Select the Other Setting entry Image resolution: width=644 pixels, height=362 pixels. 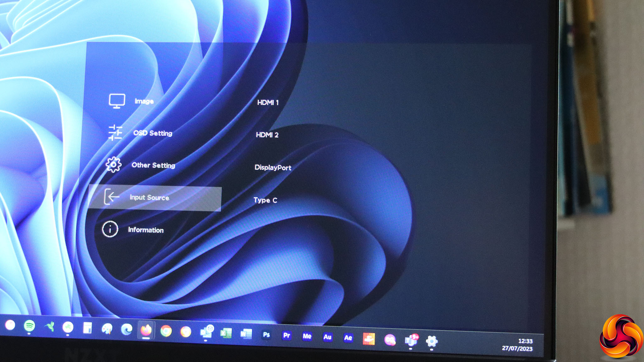pyautogui.click(x=153, y=165)
